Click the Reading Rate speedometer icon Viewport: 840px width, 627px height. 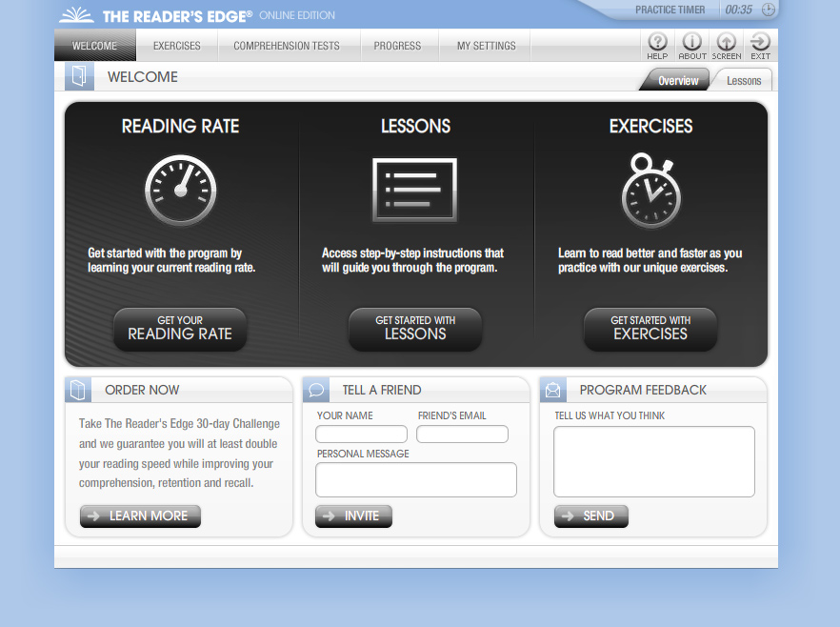[x=181, y=191]
